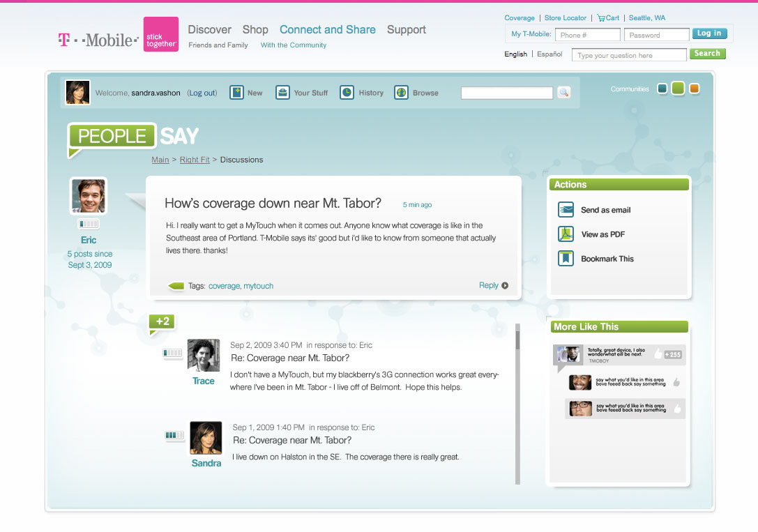The height and width of the screenshot is (532, 758).
Task: Click the Coverage link at top
Action: (520, 18)
